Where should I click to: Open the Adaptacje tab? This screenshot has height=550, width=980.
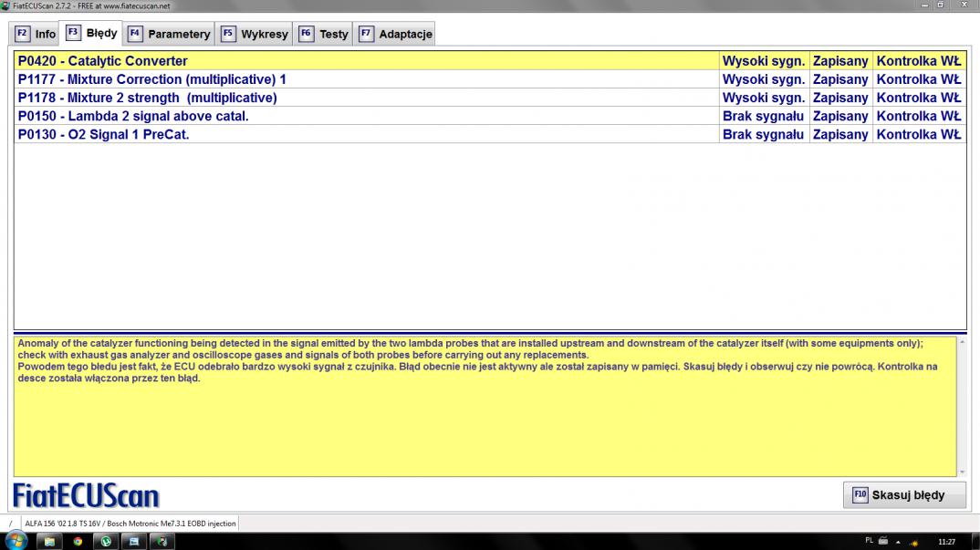[x=395, y=34]
